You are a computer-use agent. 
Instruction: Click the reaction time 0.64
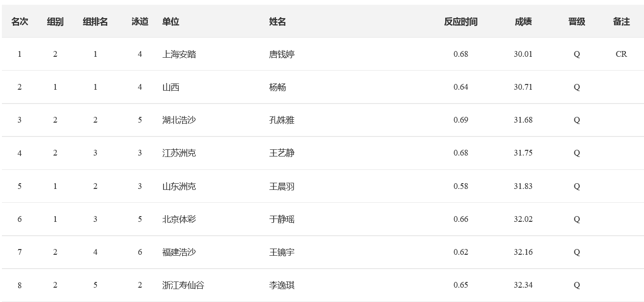(x=461, y=87)
